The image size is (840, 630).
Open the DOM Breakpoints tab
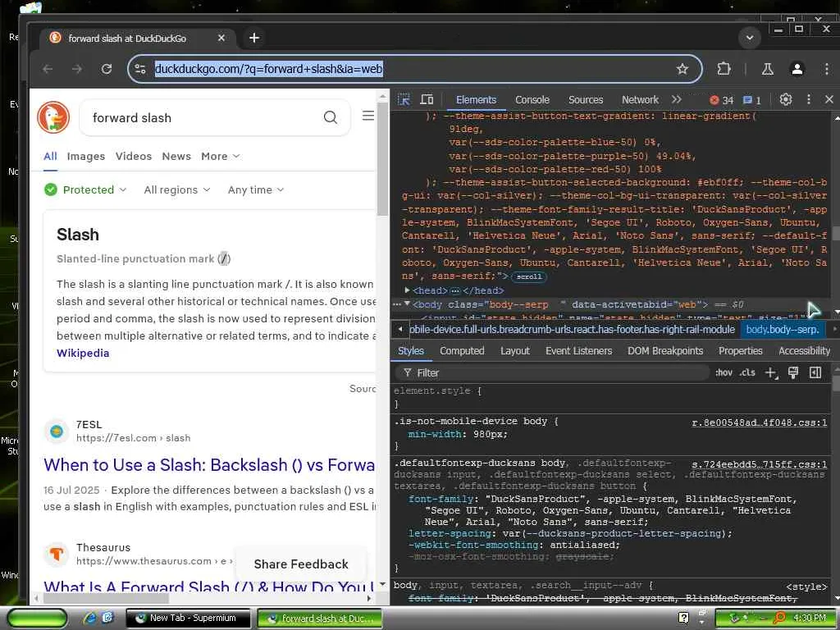click(x=665, y=351)
